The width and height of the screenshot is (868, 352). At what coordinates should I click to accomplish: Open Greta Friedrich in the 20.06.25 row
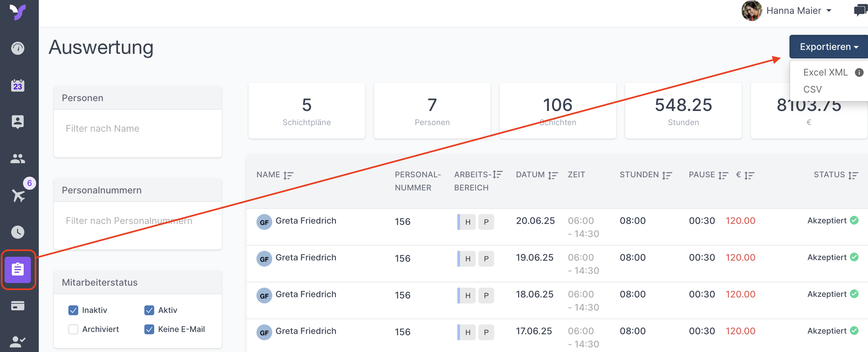pos(306,221)
